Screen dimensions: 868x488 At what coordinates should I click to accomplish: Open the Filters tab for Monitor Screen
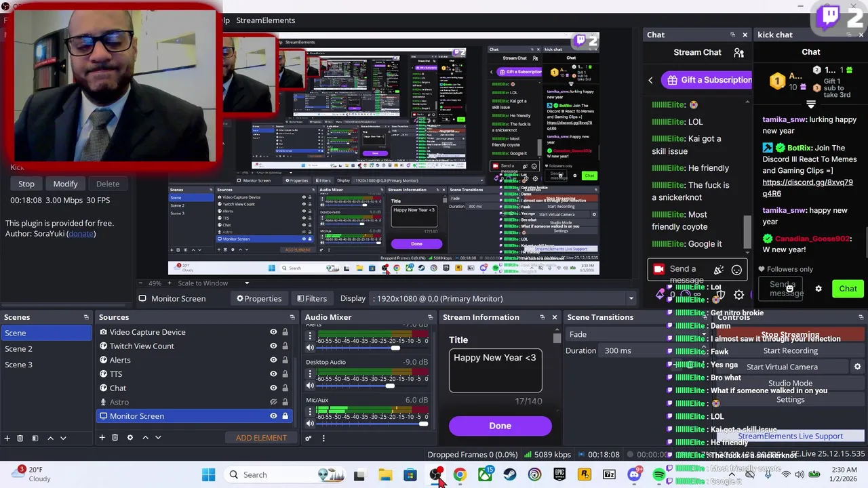311,298
